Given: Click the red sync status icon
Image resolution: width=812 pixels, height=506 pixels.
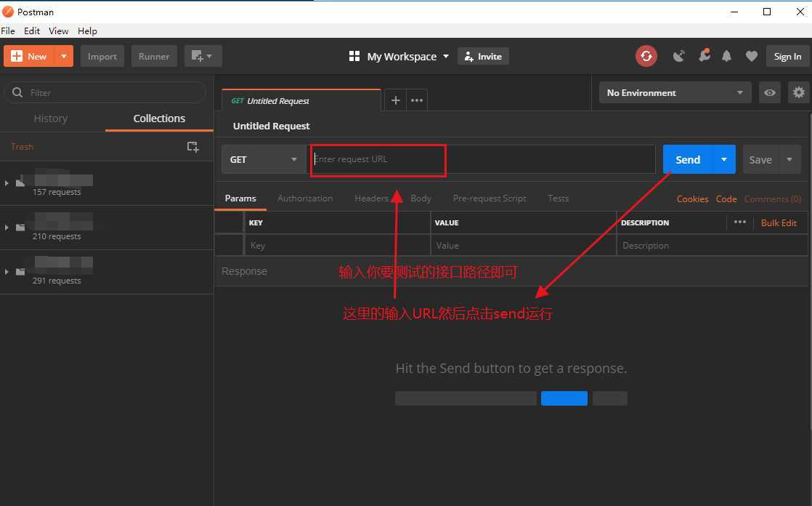Looking at the screenshot, I should pos(646,56).
